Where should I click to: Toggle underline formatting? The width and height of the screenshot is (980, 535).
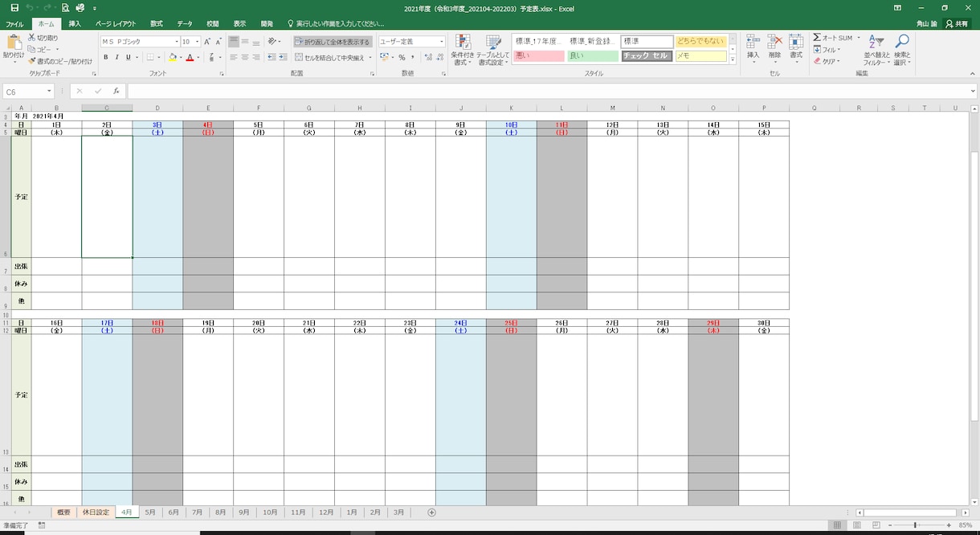(128, 58)
